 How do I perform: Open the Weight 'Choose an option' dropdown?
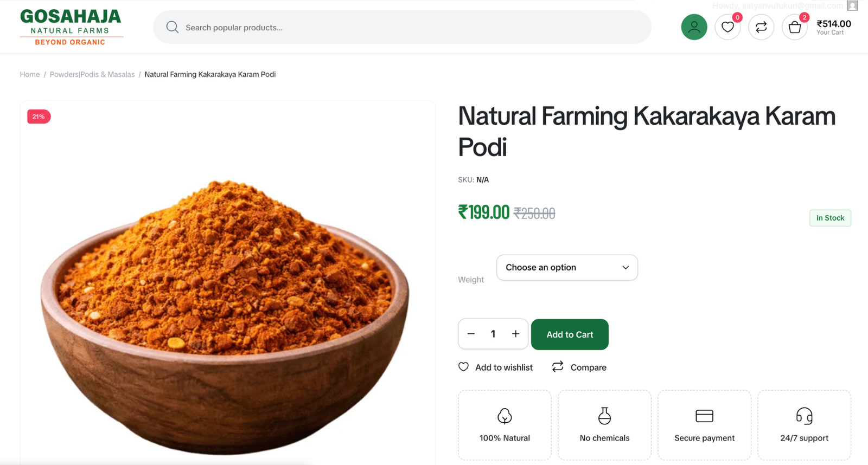point(567,268)
